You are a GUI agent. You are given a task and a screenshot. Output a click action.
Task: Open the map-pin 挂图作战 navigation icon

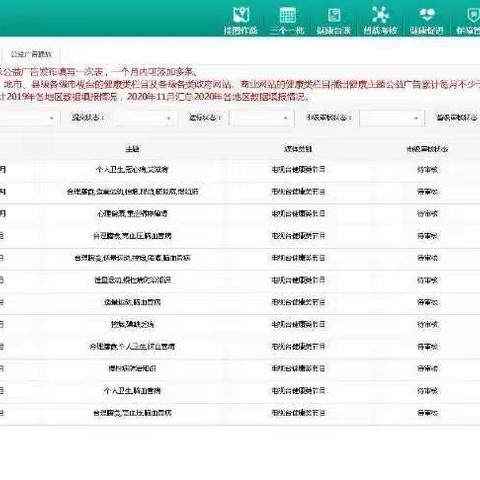click(241, 15)
